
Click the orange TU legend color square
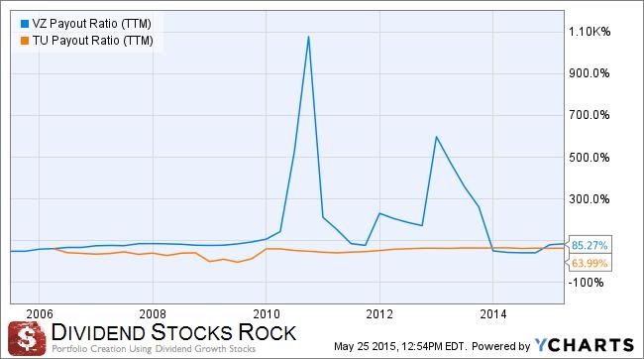(25, 41)
